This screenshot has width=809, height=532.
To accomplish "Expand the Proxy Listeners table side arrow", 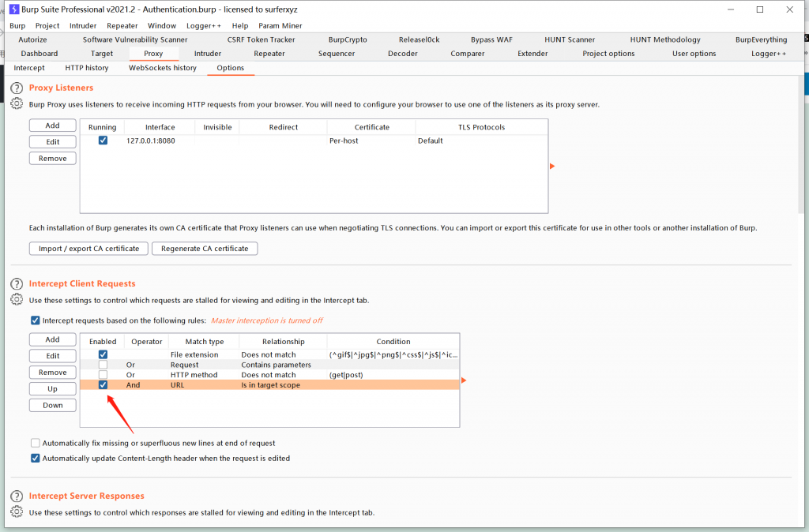I will tap(552, 167).
